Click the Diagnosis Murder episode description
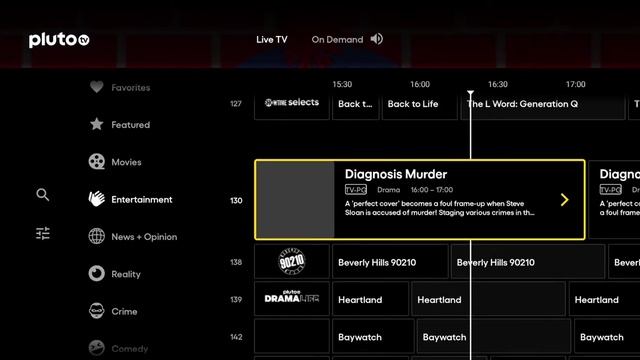 (x=440, y=208)
